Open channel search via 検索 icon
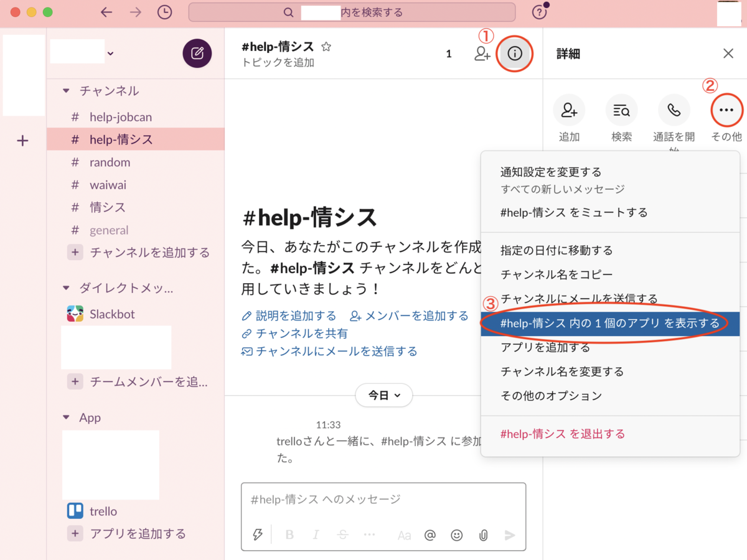 point(621,111)
